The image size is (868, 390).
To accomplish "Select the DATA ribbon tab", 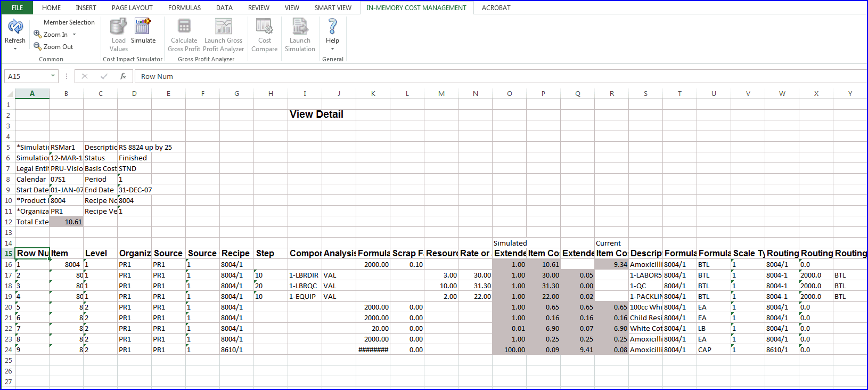I will pyautogui.click(x=224, y=7).
